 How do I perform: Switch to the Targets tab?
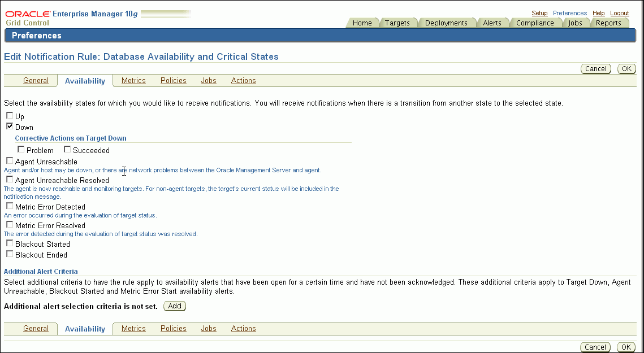click(397, 23)
